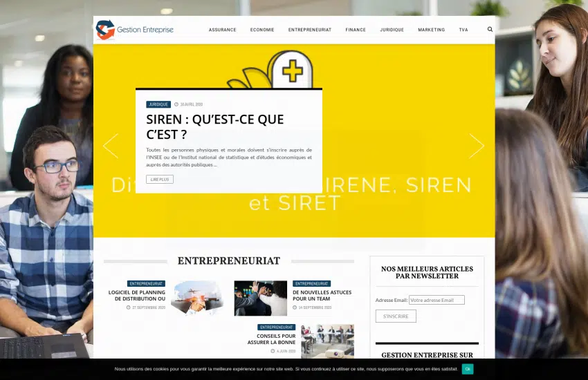
Task: Open 'De nouvelles astuces pour un team' article
Action: [x=322, y=296]
